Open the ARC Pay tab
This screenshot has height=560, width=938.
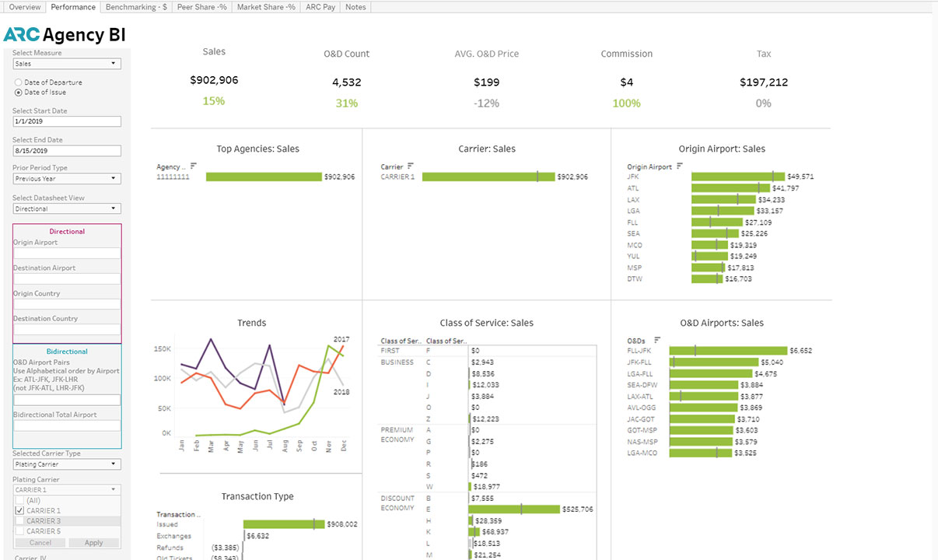[321, 7]
